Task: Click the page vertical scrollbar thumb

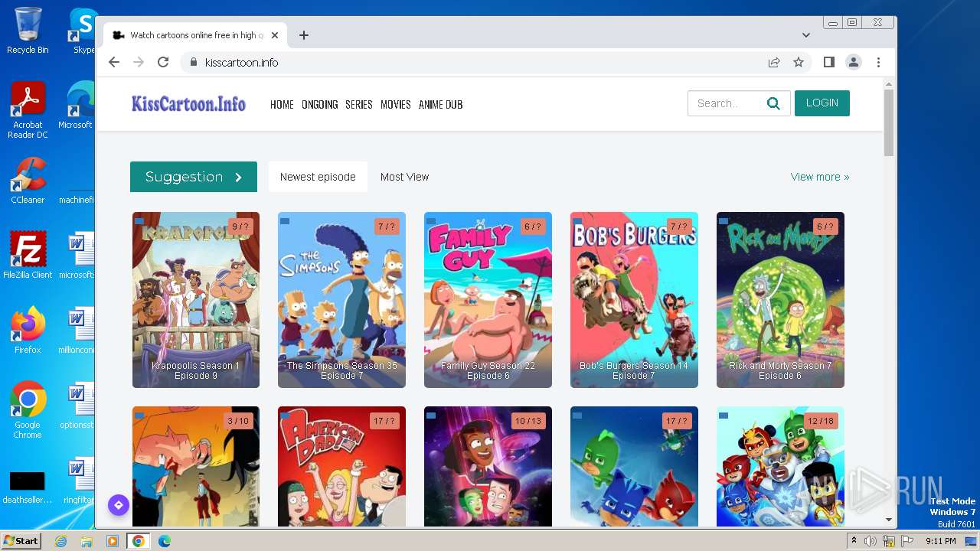Action: 889,122
